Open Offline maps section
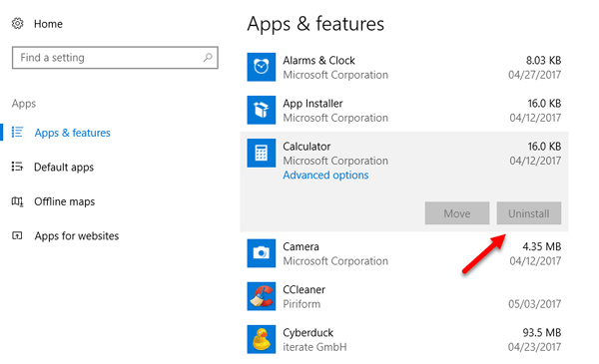Viewport: 599px width, 364px height. 65,201
